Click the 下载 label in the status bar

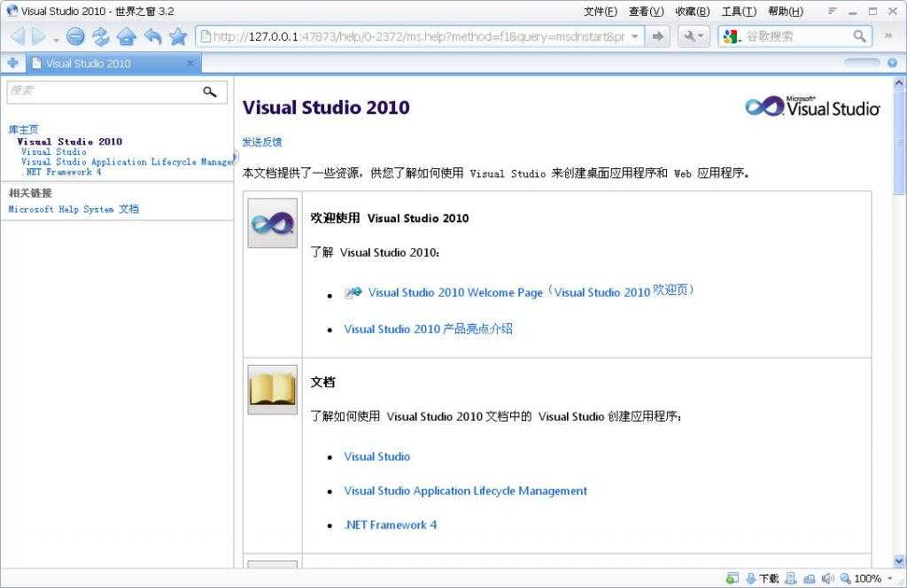769,578
